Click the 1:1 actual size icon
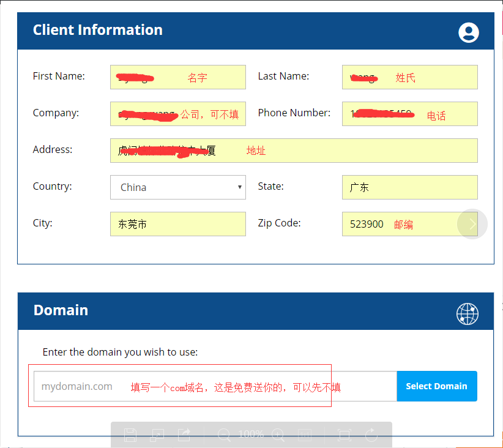Viewport: 503px width, 448px height. click(304, 435)
